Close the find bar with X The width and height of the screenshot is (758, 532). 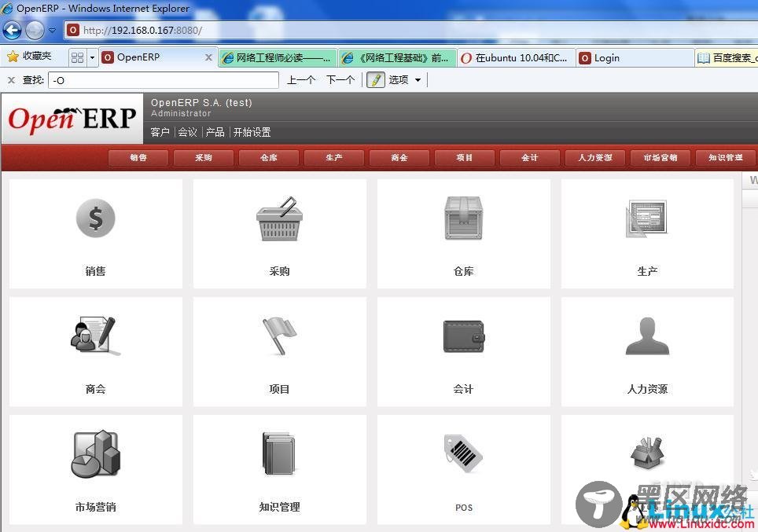point(11,80)
